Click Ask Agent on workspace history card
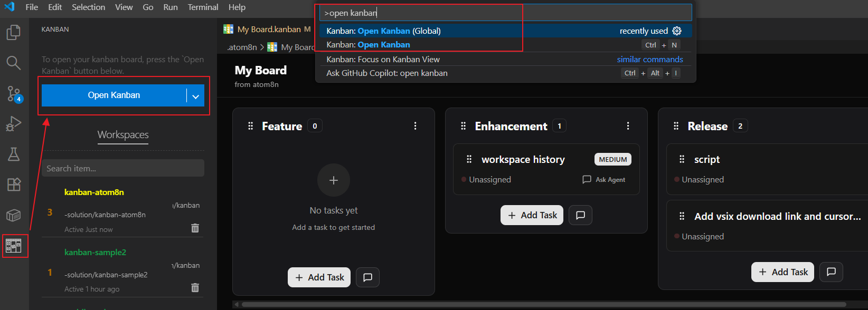 [604, 180]
